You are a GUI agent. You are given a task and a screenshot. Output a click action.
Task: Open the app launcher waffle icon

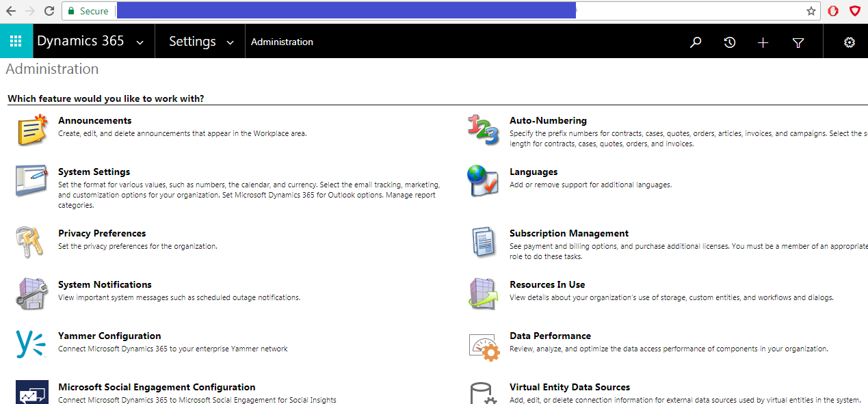click(16, 42)
